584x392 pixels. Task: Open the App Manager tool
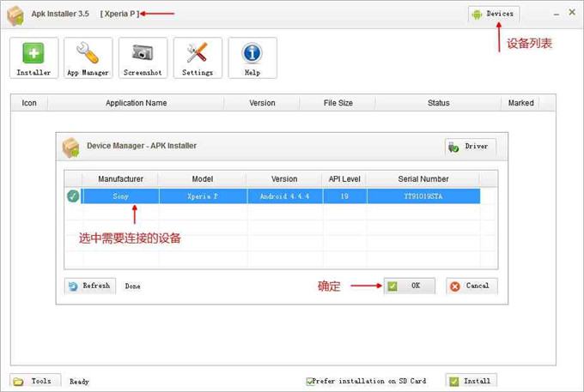click(x=88, y=57)
